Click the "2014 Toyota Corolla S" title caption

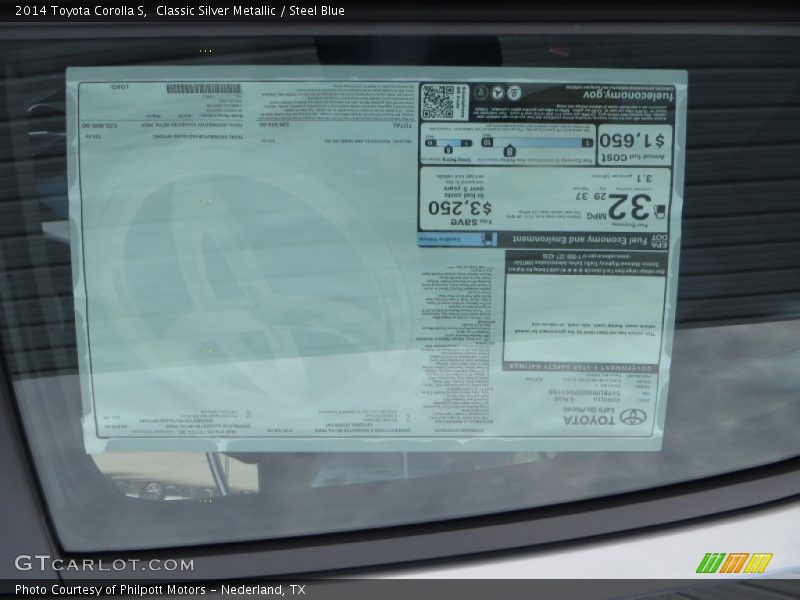pos(81,11)
